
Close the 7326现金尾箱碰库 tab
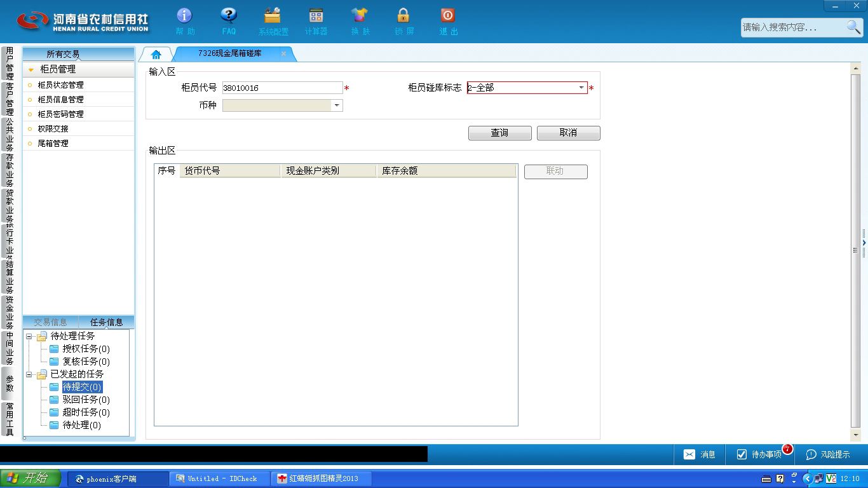283,54
